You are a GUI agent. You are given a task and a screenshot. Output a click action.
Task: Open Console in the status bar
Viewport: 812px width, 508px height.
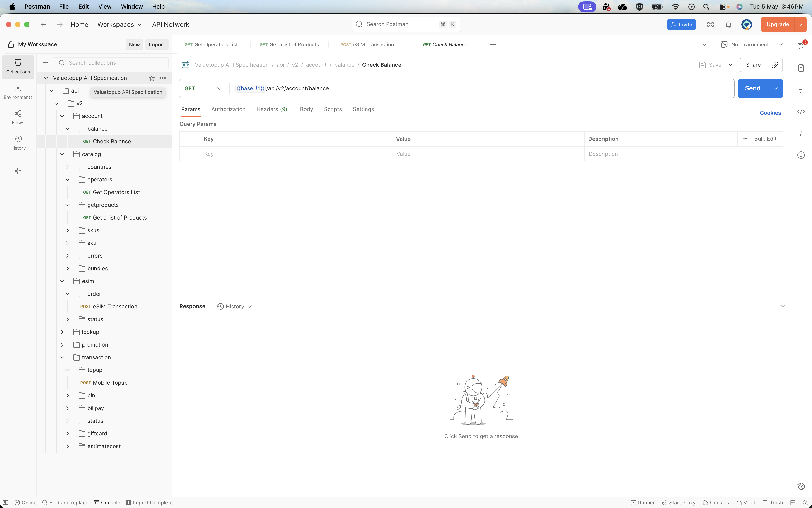pos(107,503)
